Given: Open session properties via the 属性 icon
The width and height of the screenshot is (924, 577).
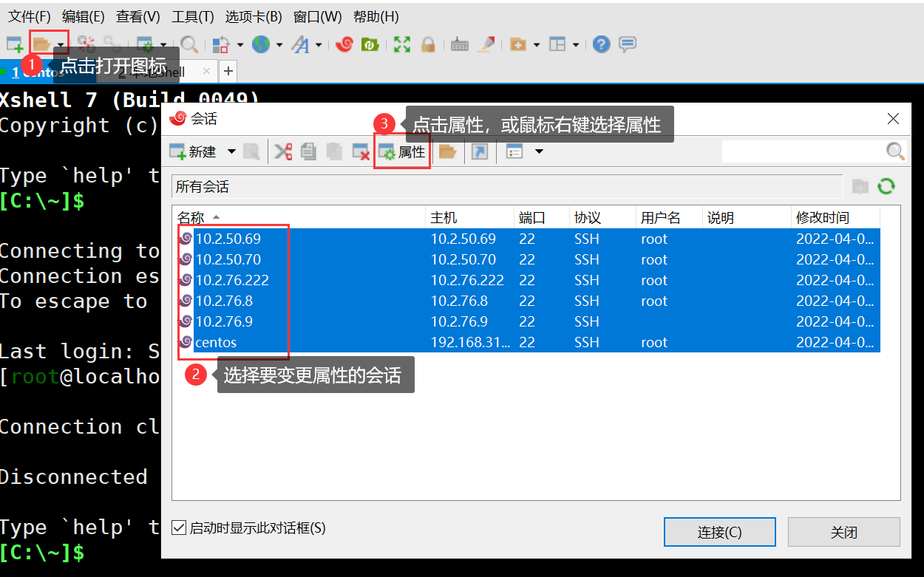Looking at the screenshot, I should click(401, 151).
